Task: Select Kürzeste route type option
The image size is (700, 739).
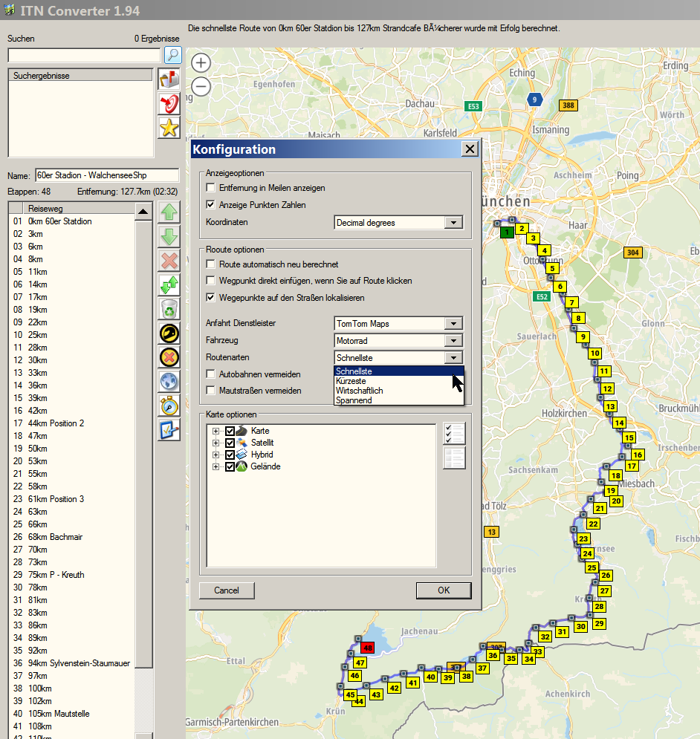Action: (398, 381)
